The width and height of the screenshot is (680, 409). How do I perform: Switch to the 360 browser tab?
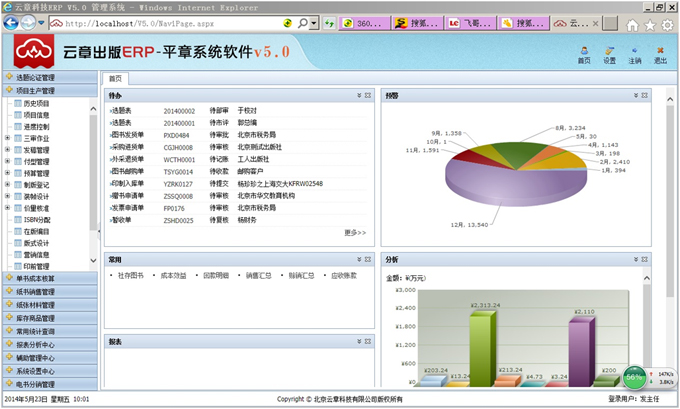(x=365, y=23)
